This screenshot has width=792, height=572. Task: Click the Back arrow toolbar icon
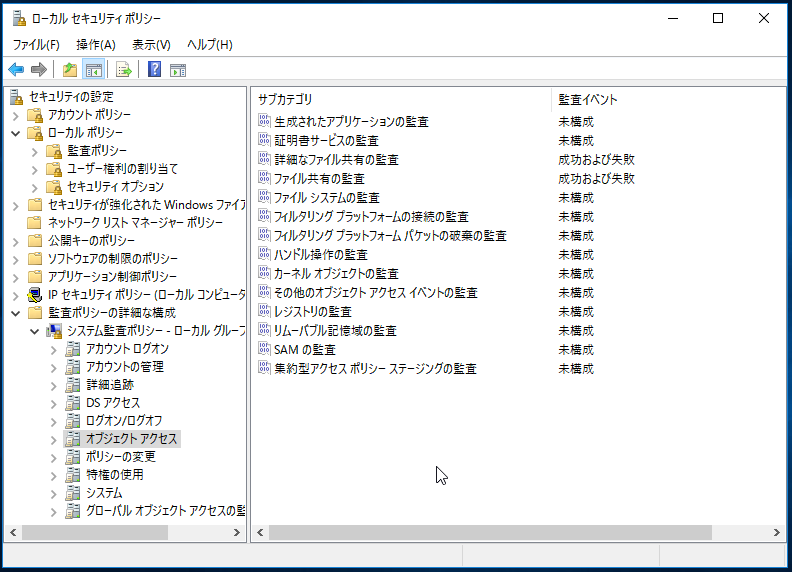point(16,69)
